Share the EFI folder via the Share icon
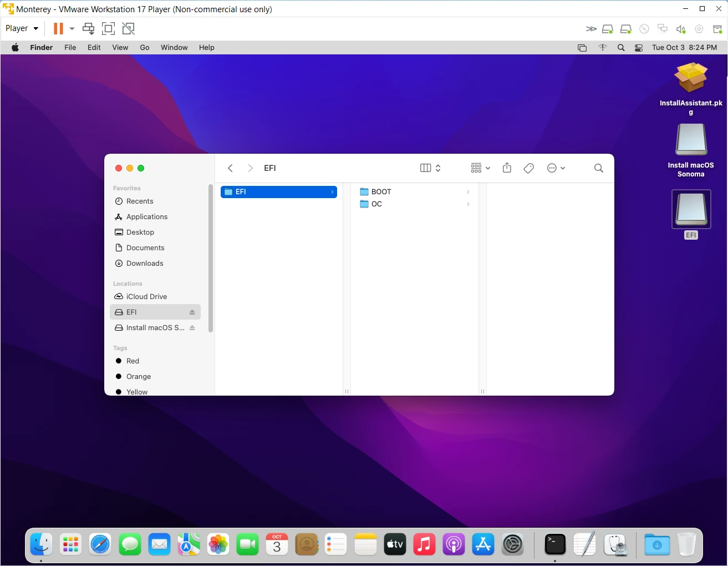The width and height of the screenshot is (728, 566). (x=506, y=168)
